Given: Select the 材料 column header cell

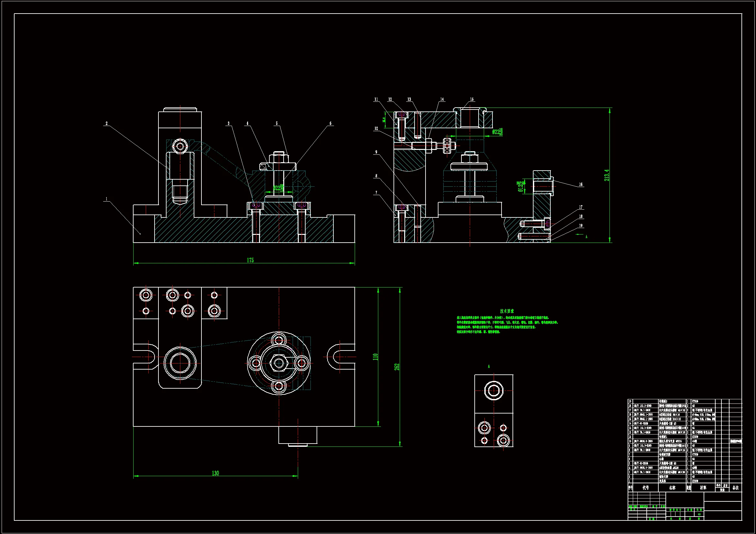Looking at the screenshot, I should pyautogui.click(x=703, y=487).
